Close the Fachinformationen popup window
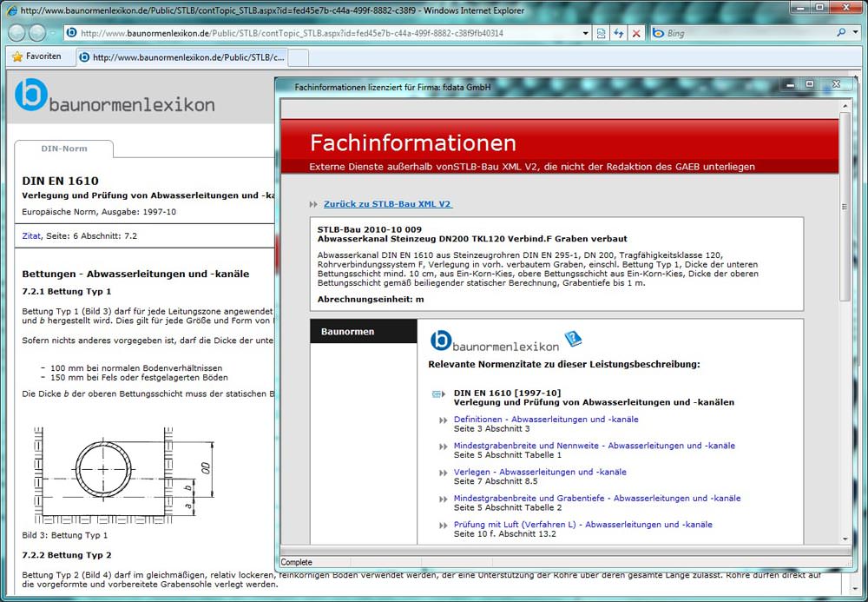 point(836,84)
